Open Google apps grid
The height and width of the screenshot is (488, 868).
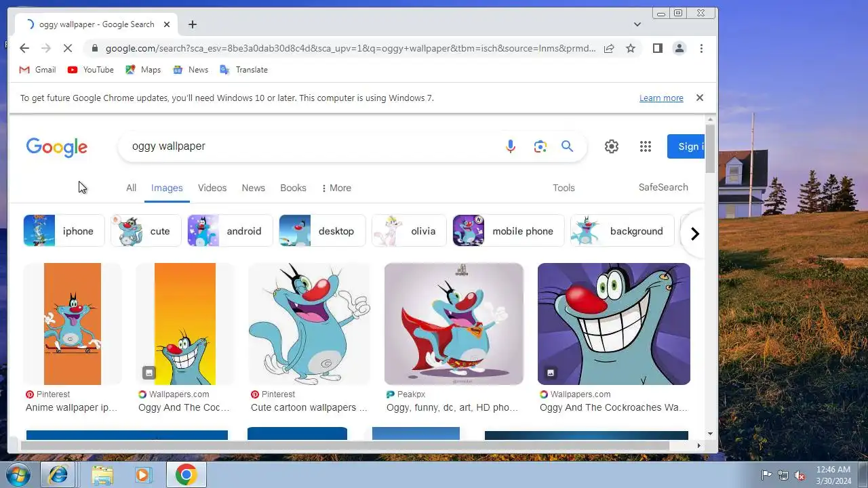[x=646, y=146]
